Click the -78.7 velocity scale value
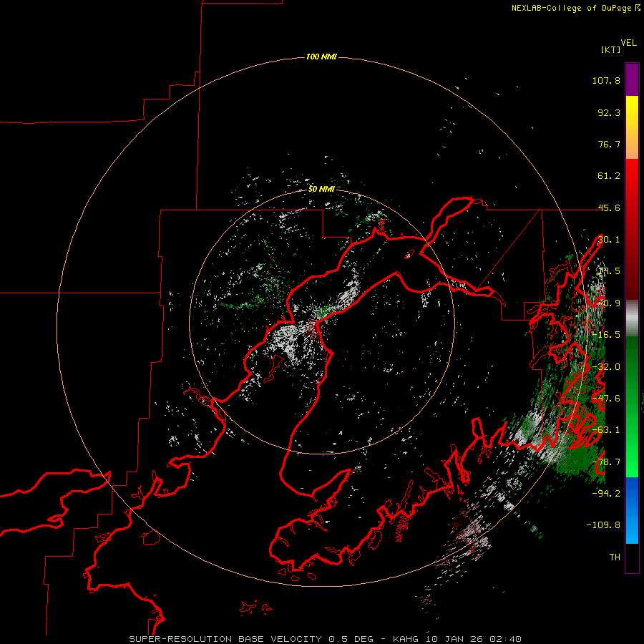This screenshot has height=644, width=644. point(606,462)
